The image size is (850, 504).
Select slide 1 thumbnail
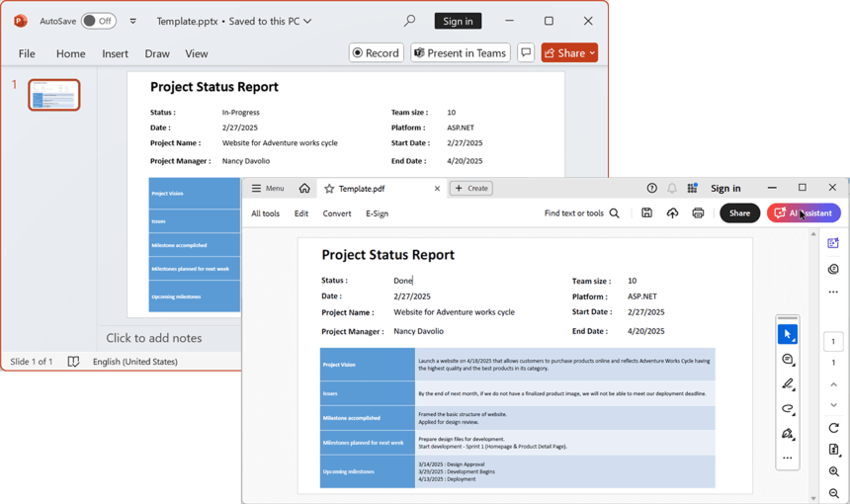coord(54,95)
